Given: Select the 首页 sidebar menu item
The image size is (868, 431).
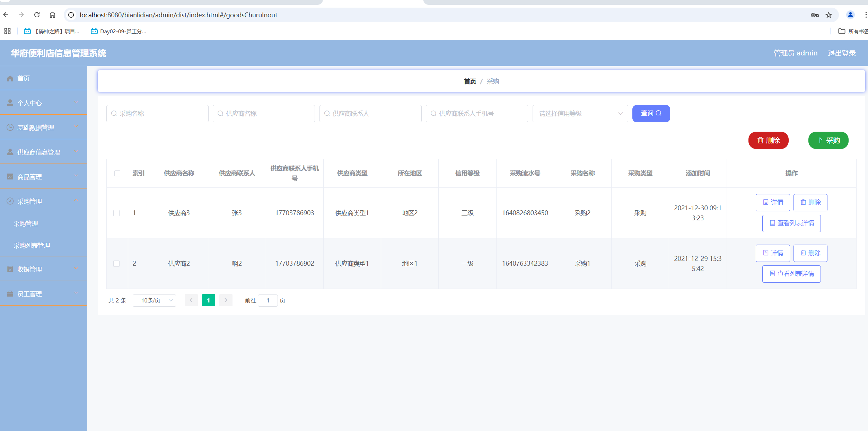Looking at the screenshot, I should 44,78.
